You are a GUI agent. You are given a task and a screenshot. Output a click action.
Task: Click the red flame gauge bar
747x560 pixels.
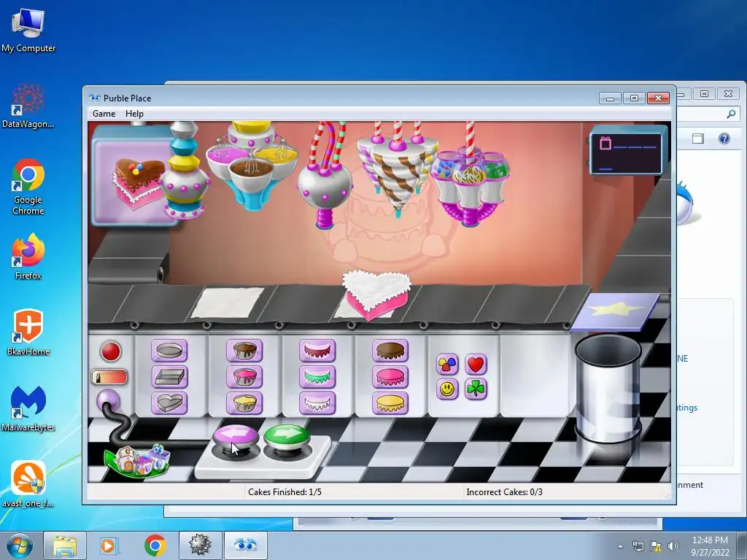[109, 377]
